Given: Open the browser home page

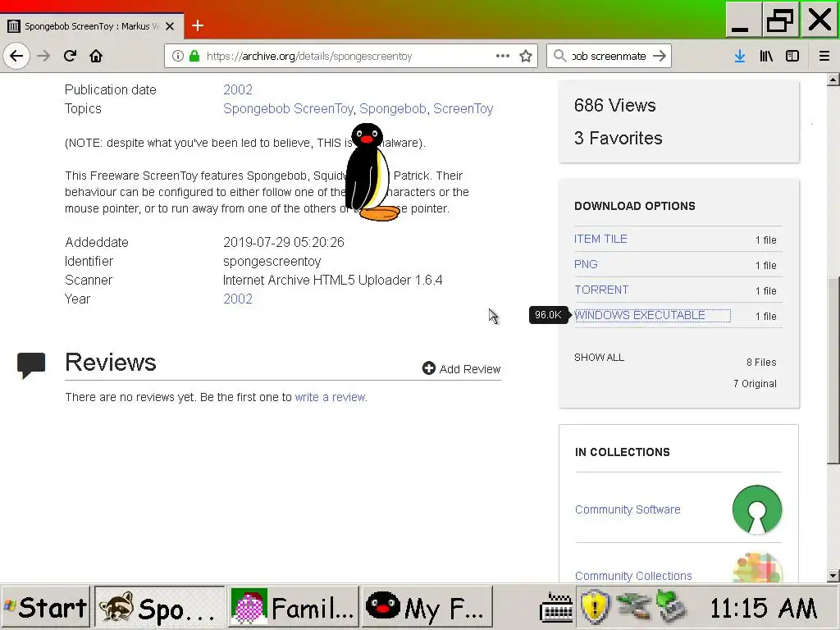Looking at the screenshot, I should 96,57.
